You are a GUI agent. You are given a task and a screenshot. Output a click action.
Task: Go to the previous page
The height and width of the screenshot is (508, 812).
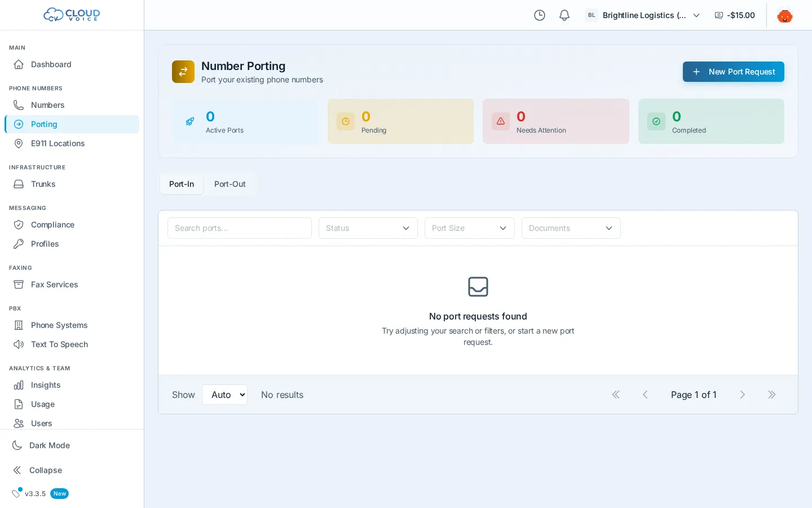(x=645, y=395)
